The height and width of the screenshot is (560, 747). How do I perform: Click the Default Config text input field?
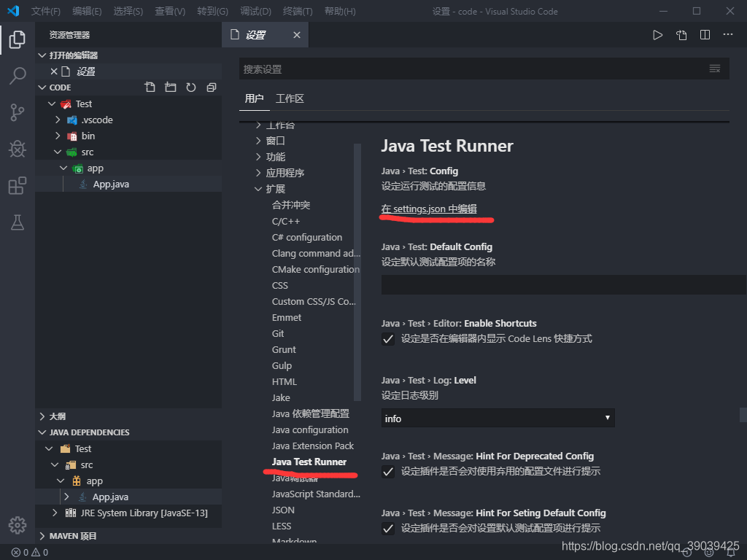[564, 285]
